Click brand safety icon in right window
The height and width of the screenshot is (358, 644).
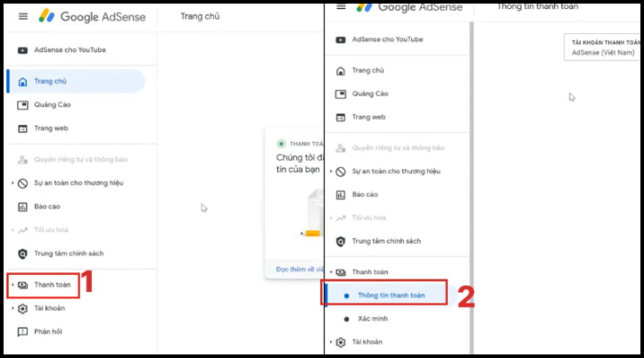[341, 171]
